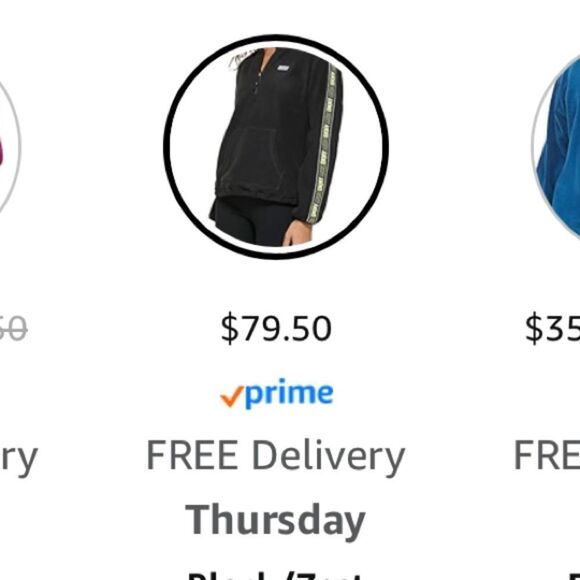Click the Prime logo text
Image resolution: width=580 pixels, height=580 pixels.
coord(289,394)
